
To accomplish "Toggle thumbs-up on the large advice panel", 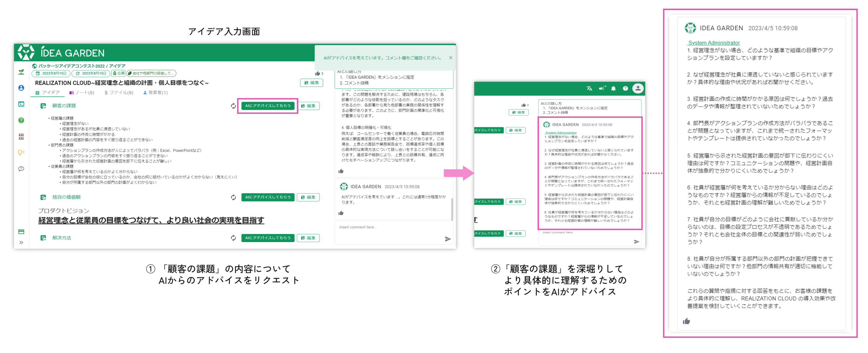I will [686, 321].
